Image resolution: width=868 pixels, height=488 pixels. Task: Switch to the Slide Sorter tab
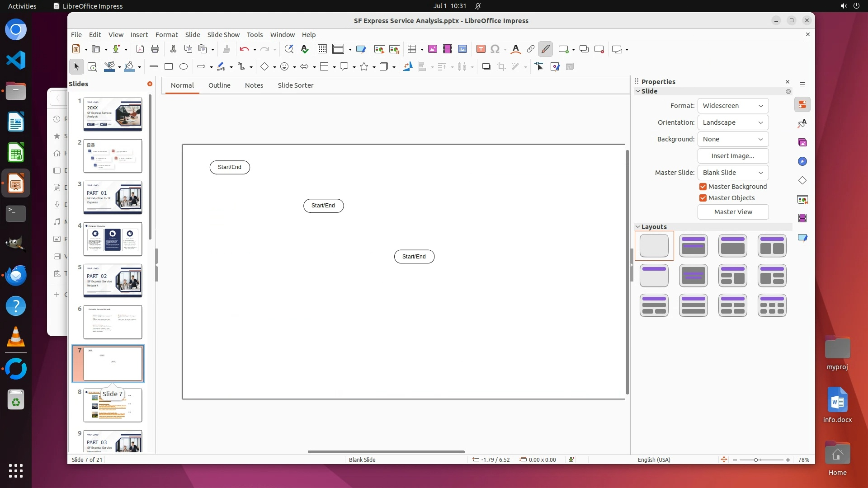pyautogui.click(x=295, y=85)
